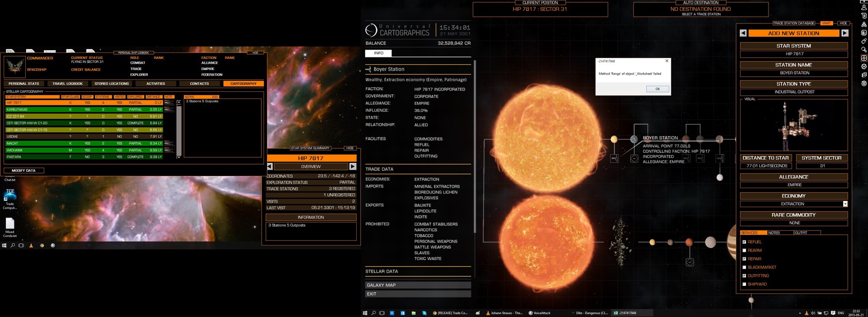
Task: Select the USDIAE star system row
Action: click(x=84, y=137)
